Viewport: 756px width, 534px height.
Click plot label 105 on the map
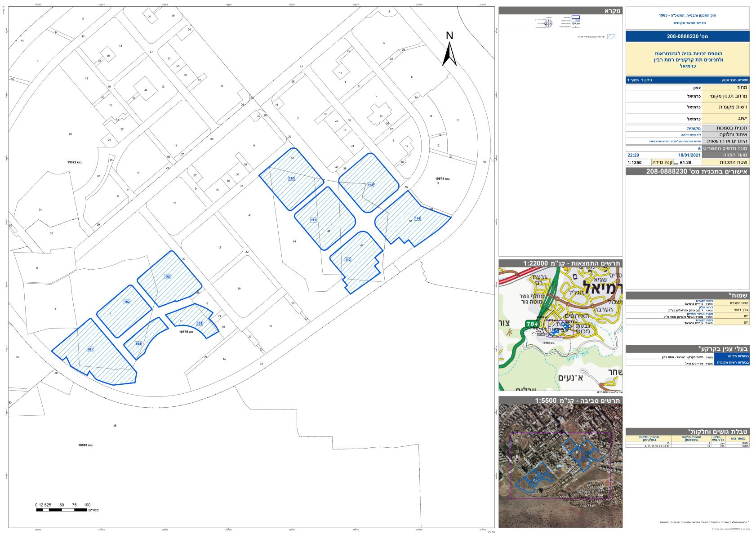200,324
